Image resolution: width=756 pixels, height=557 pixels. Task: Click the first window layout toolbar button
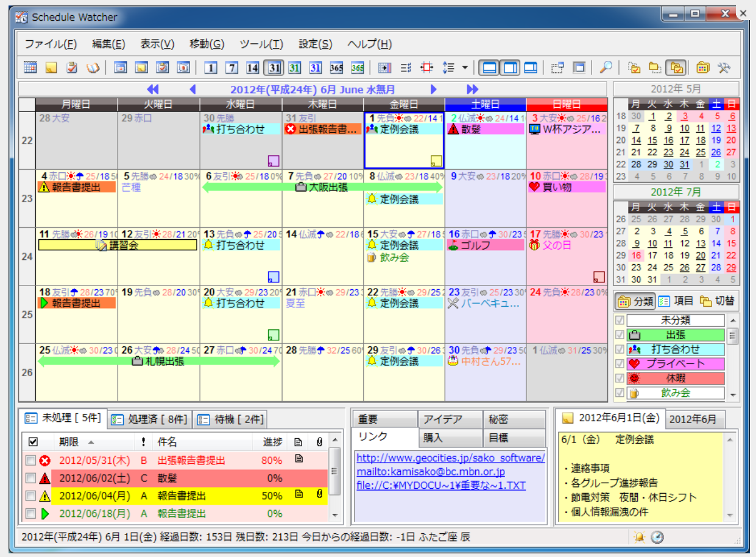(x=489, y=68)
